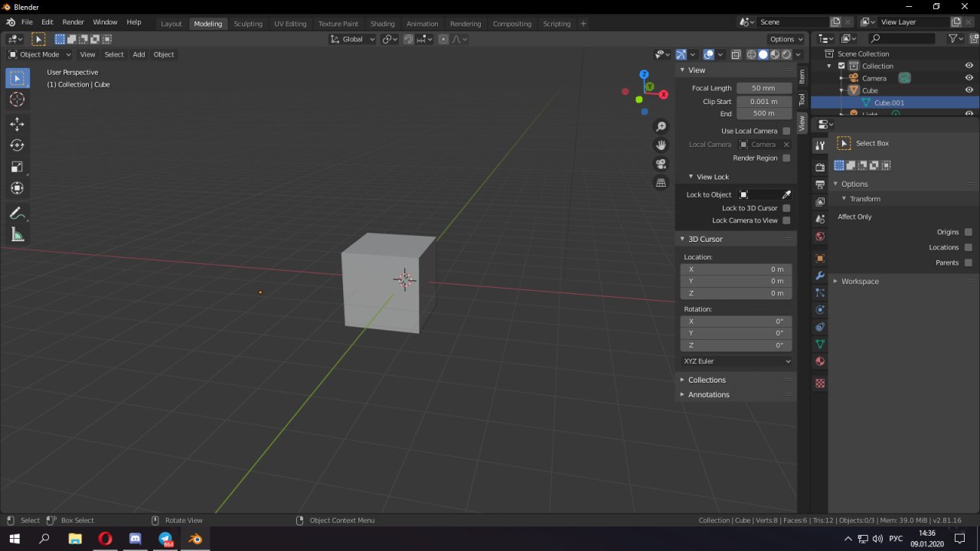The image size is (980, 551).
Task: Enable Use Local Camera checkbox
Action: tap(786, 131)
